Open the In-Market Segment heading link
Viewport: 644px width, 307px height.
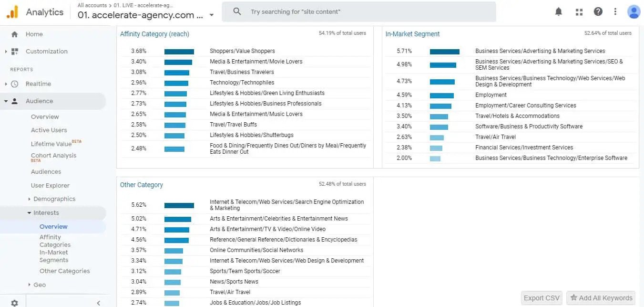tap(412, 34)
